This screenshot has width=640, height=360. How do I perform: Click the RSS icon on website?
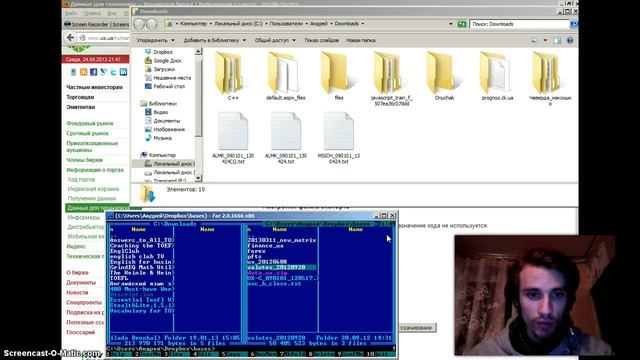[x=83, y=72]
